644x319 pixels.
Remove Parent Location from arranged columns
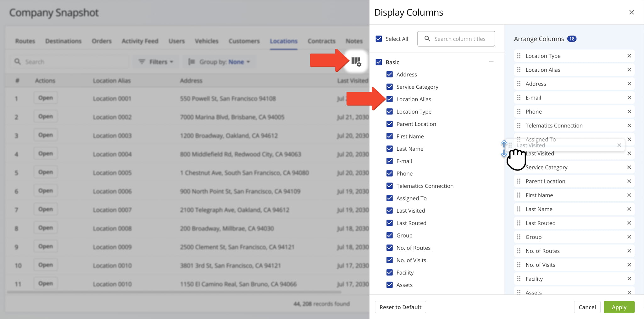pyautogui.click(x=629, y=181)
